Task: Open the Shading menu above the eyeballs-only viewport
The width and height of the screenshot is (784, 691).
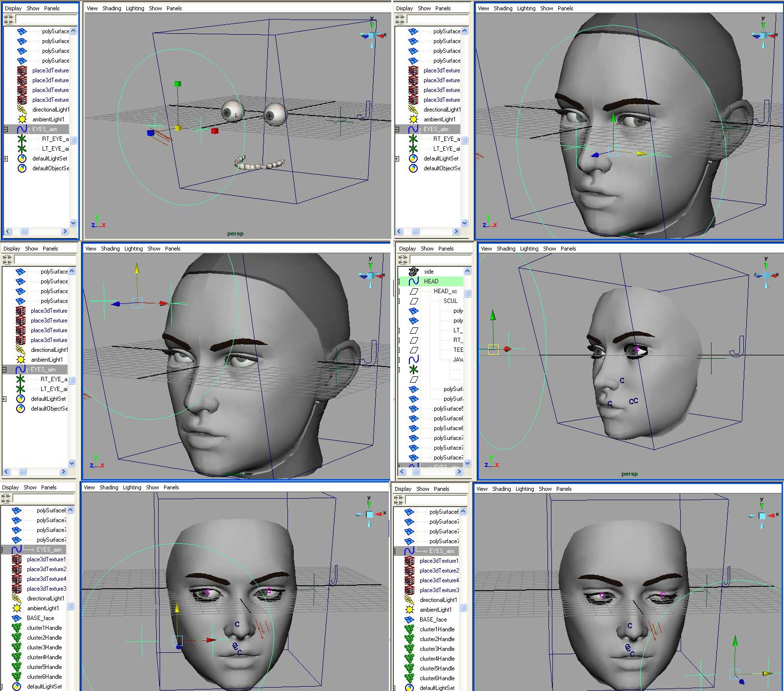Action: pos(112,8)
